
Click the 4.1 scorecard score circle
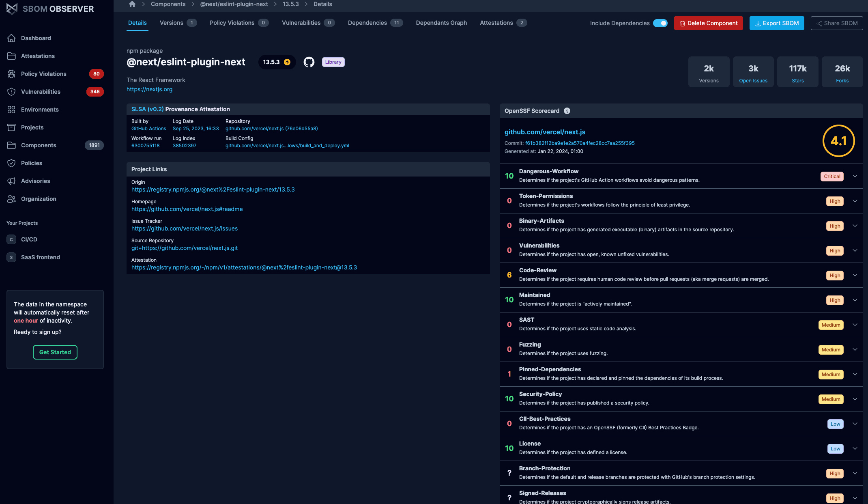point(838,141)
